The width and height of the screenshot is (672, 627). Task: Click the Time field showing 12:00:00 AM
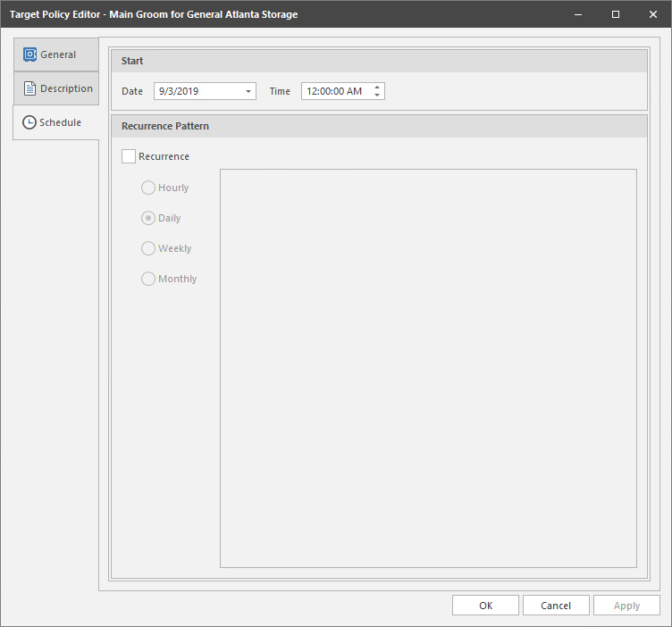coord(343,91)
